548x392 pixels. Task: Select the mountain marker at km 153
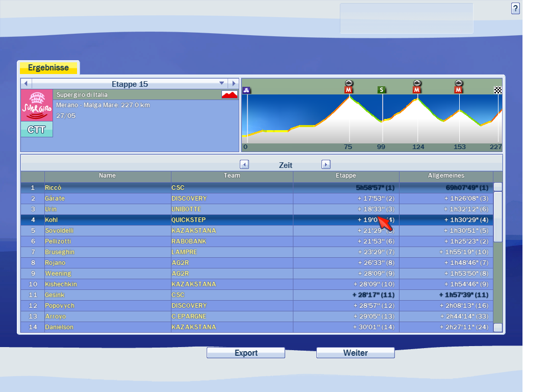click(x=458, y=90)
